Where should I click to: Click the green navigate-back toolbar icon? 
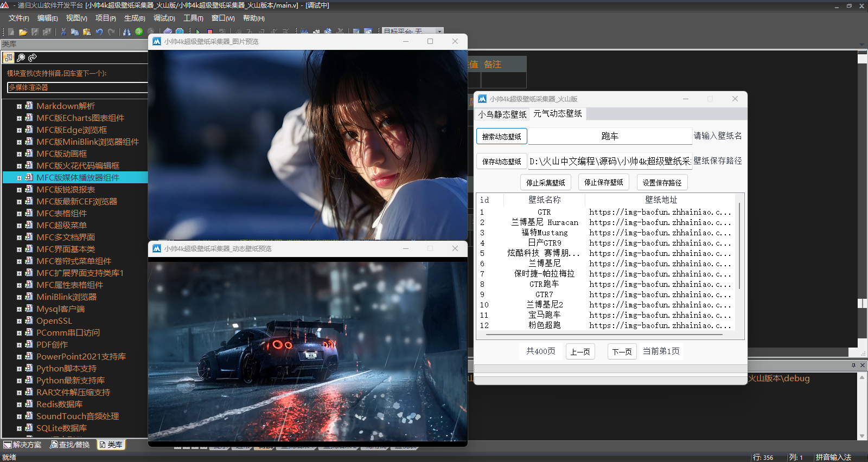click(139, 32)
